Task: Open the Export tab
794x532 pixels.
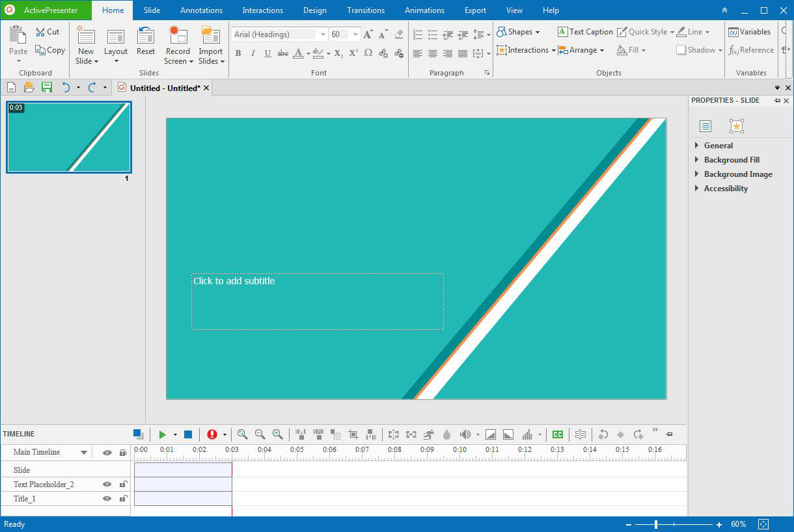Action: tap(475, 10)
